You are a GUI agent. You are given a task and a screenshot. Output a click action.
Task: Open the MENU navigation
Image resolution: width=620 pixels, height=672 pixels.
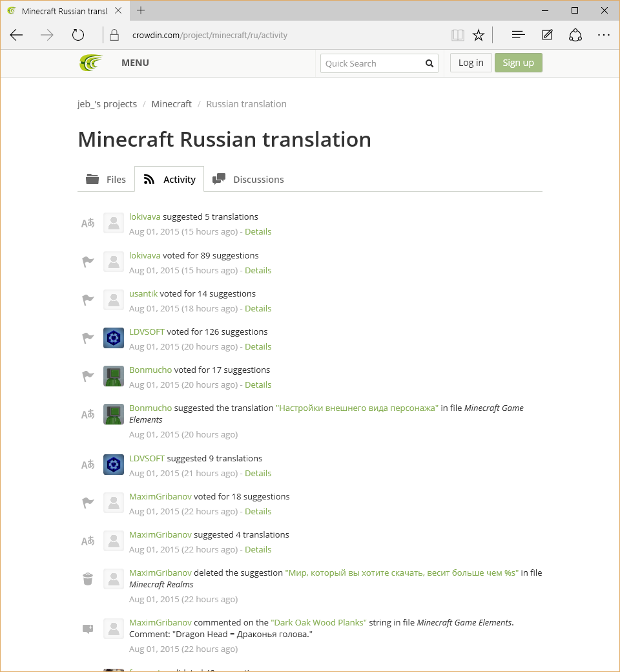coord(135,63)
